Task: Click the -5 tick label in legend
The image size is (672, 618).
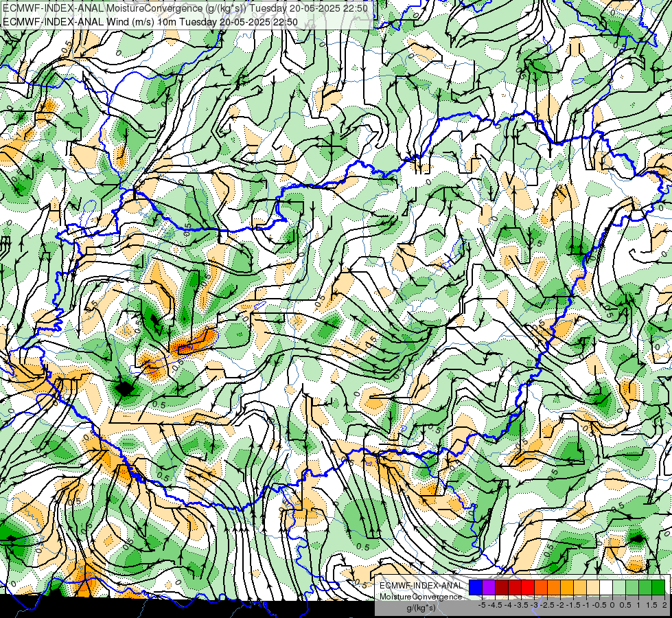Action: coord(482,605)
